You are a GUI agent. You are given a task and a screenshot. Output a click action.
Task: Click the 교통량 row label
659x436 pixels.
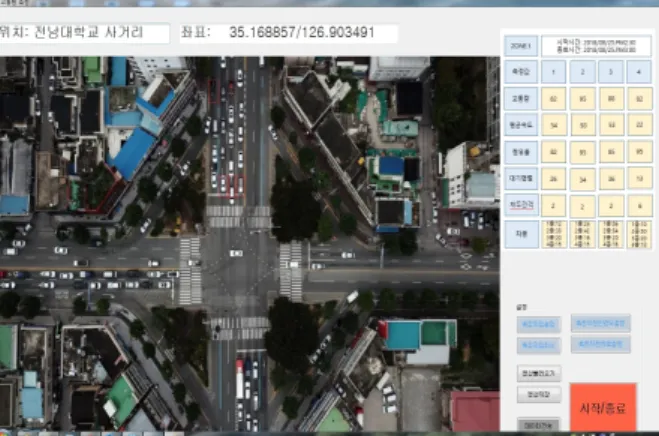(x=521, y=99)
